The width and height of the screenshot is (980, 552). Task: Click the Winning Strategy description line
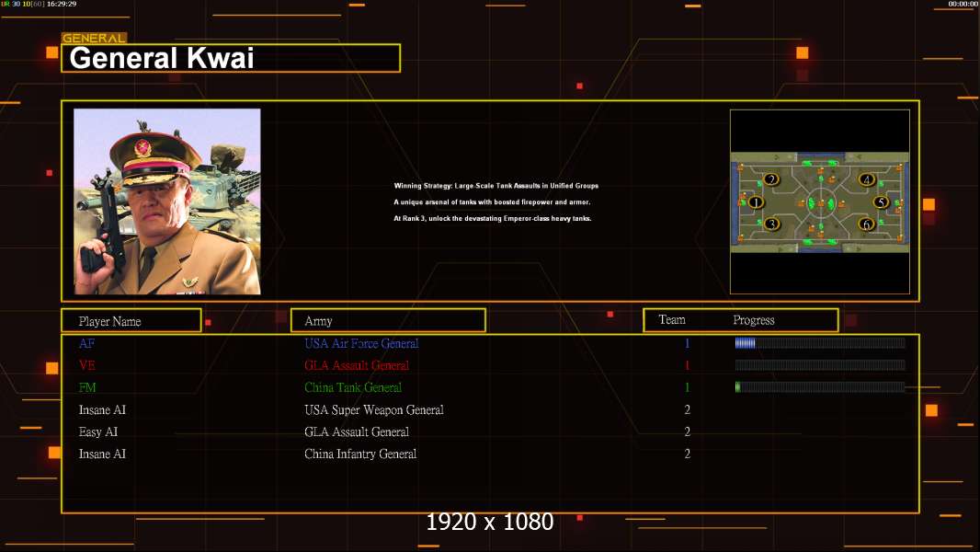(496, 186)
